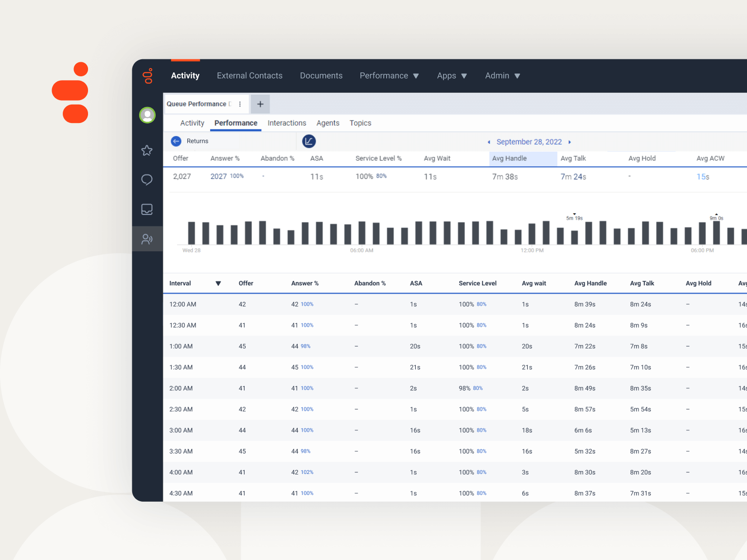Viewport: 747px width, 560px height.
Task: Select the 1:30 AM interval row
Action: (455, 367)
